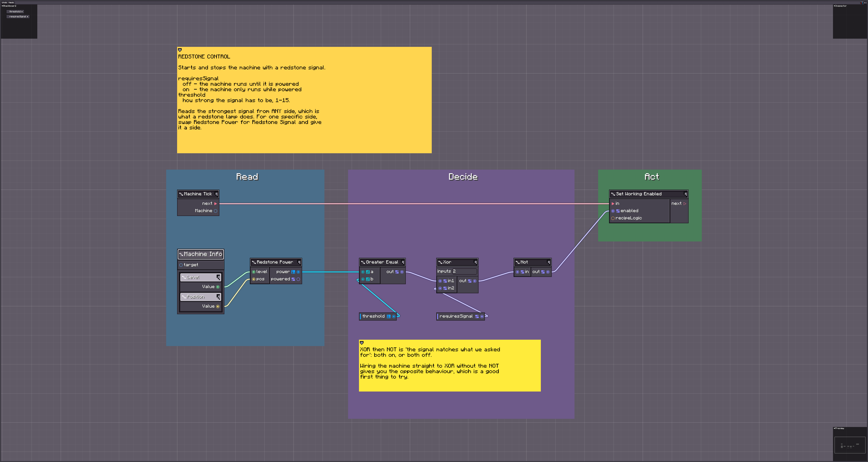Collapse the Blackboard panel
The height and width of the screenshot is (462, 868).
click(2, 6)
